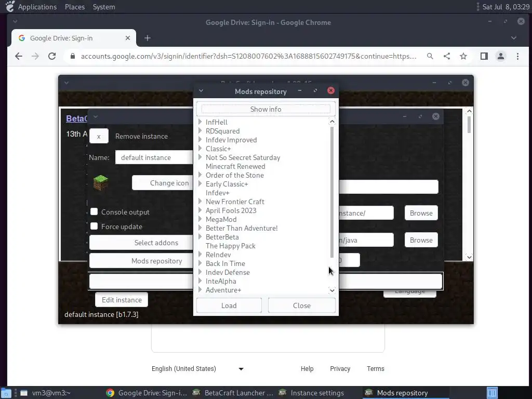Open the System menu
This screenshot has width=532, height=399.
point(104,7)
